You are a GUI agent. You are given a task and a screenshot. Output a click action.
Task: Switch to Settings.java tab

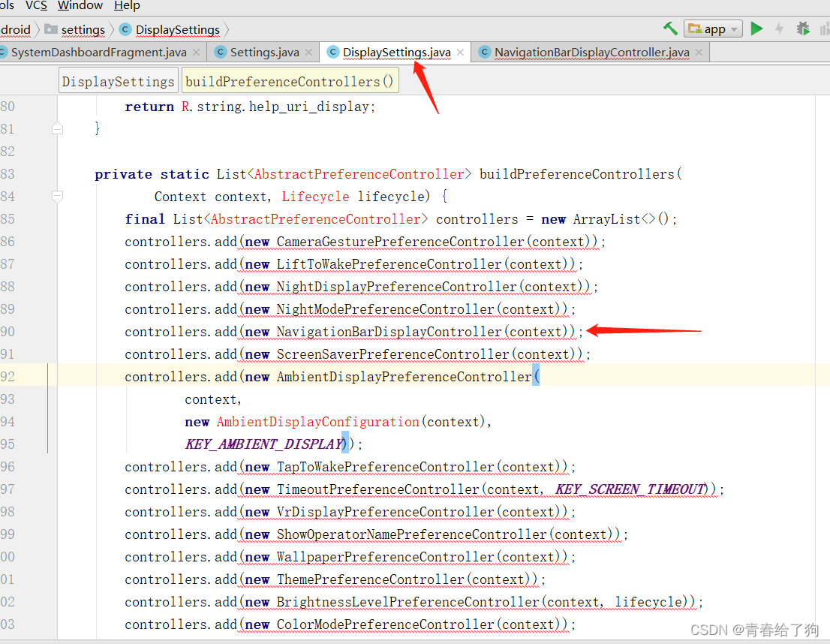tap(265, 53)
